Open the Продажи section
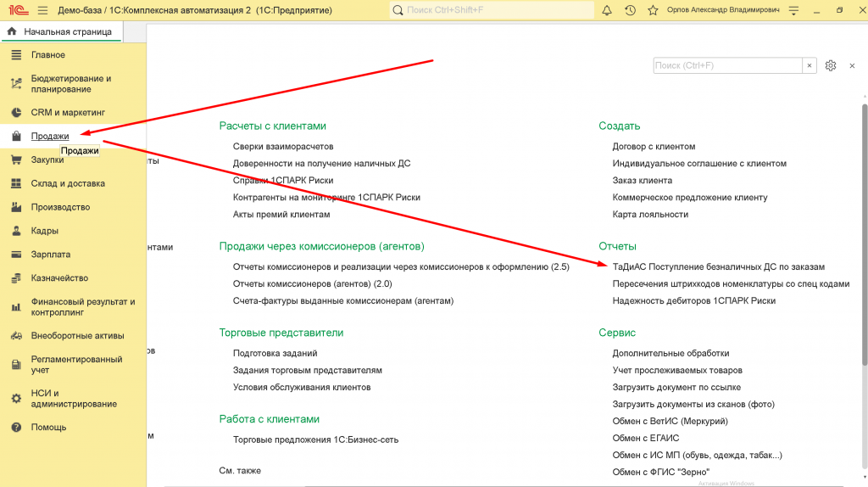 pos(50,136)
